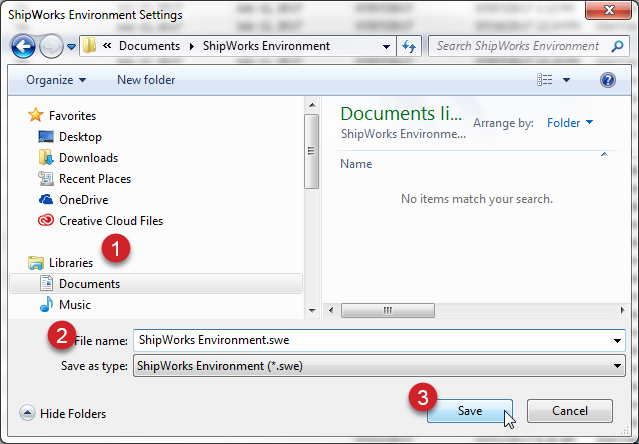Click the Downloads folder icon
The width and height of the screenshot is (639, 444).
46,157
